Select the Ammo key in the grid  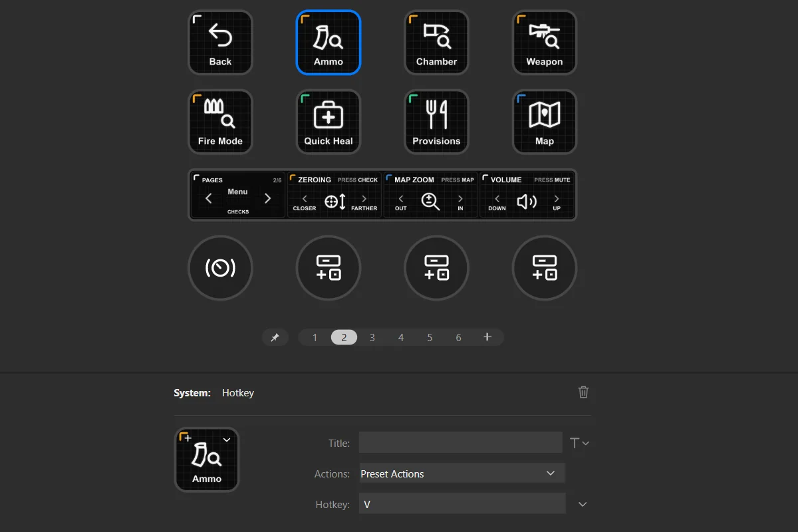[x=329, y=43]
